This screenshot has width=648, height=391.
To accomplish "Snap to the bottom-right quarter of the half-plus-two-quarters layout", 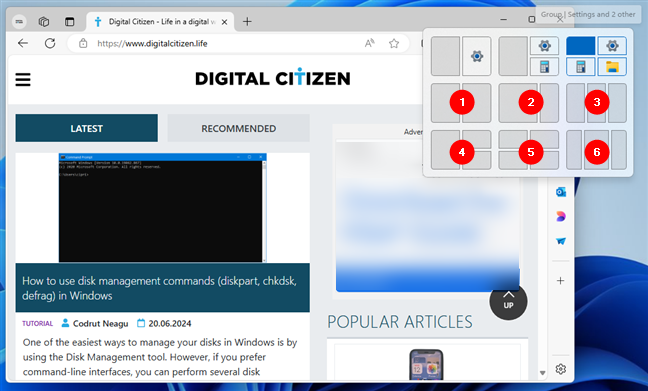I will coord(476,160).
